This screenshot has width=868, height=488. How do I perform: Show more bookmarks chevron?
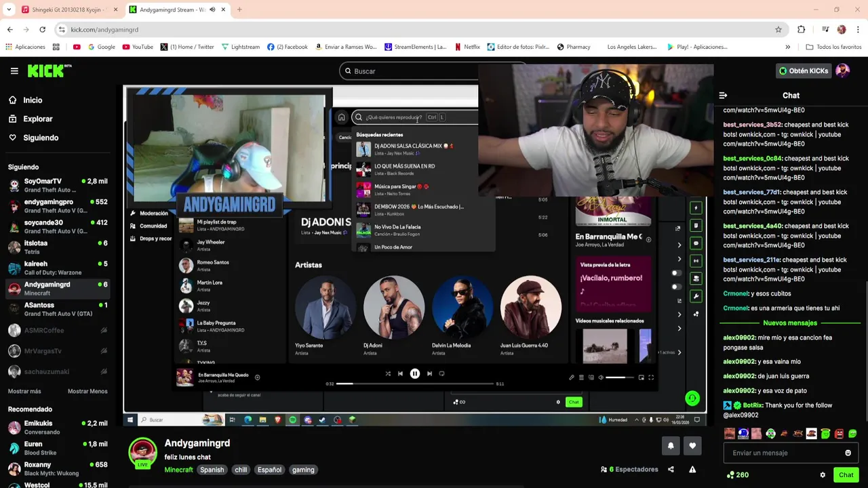tap(787, 47)
